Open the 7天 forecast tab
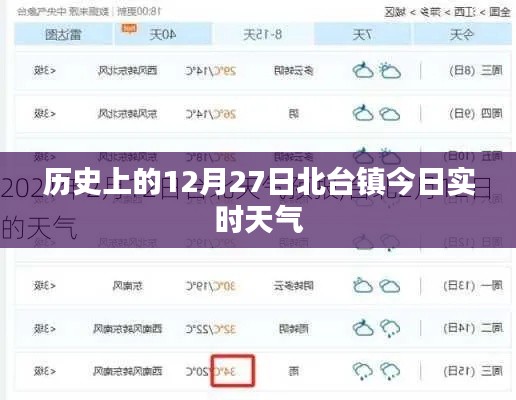Image resolution: width=516 pixels, height=400 pixels. coord(363,34)
